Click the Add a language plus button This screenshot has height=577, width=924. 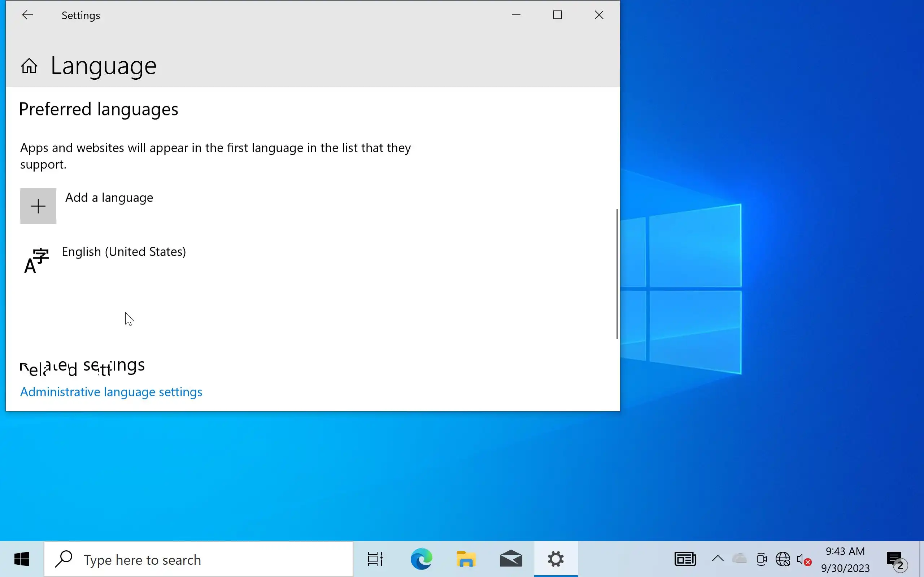pyautogui.click(x=38, y=206)
